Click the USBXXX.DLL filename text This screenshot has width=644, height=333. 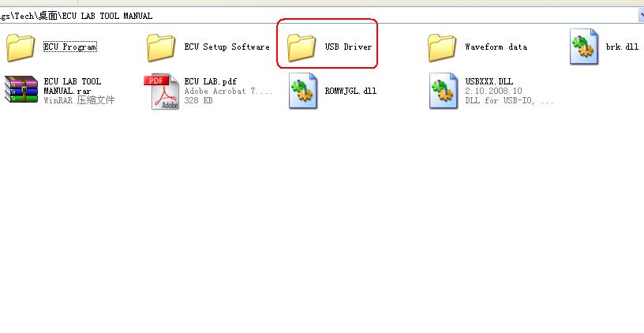point(489,81)
